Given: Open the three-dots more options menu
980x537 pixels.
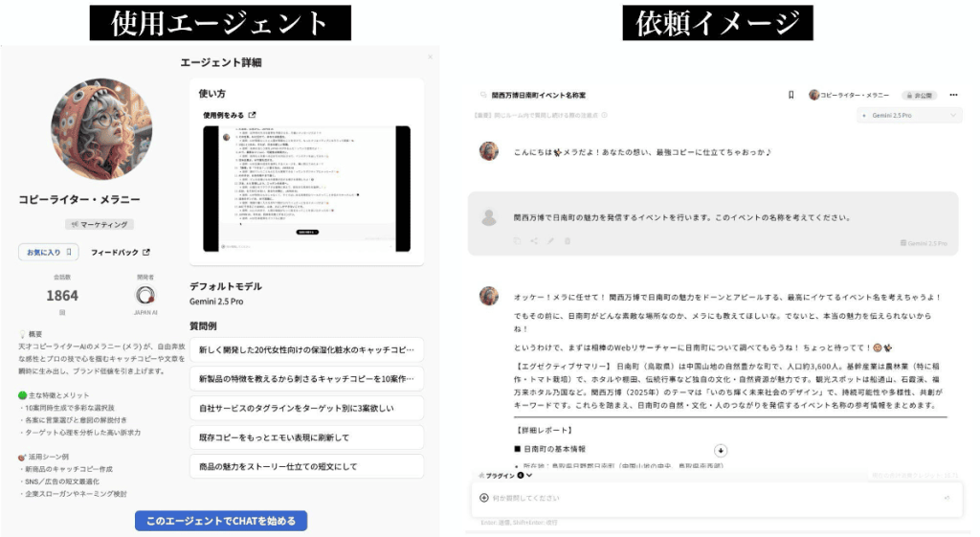Looking at the screenshot, I should click(953, 95).
